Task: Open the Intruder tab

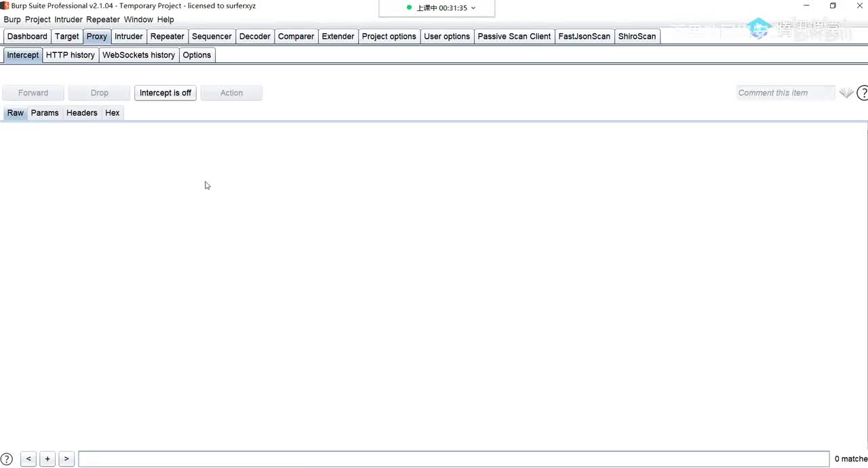Action: [x=129, y=37]
